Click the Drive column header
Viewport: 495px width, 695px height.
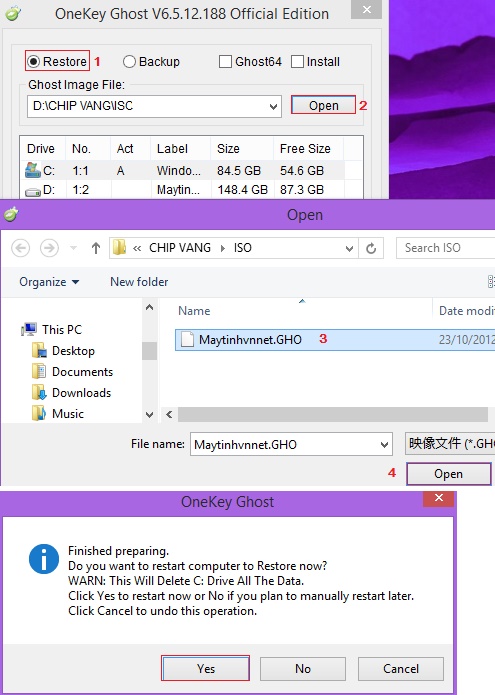tap(41, 148)
